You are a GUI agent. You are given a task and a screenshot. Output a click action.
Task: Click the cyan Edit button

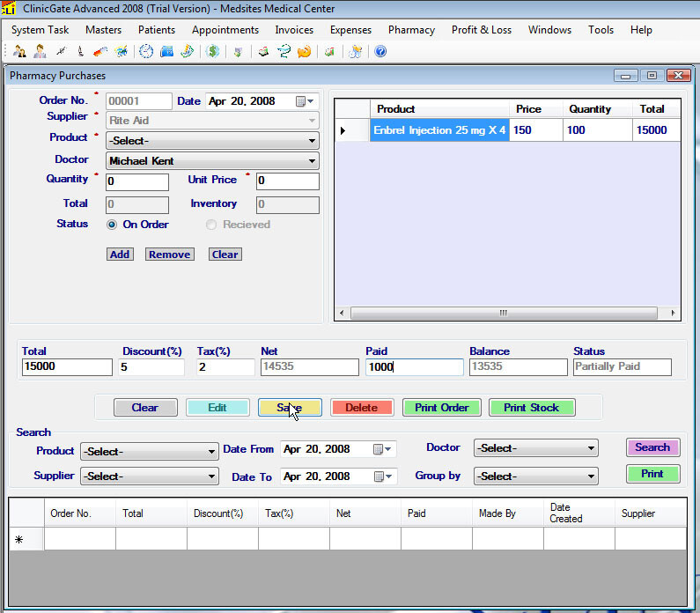[217, 408]
